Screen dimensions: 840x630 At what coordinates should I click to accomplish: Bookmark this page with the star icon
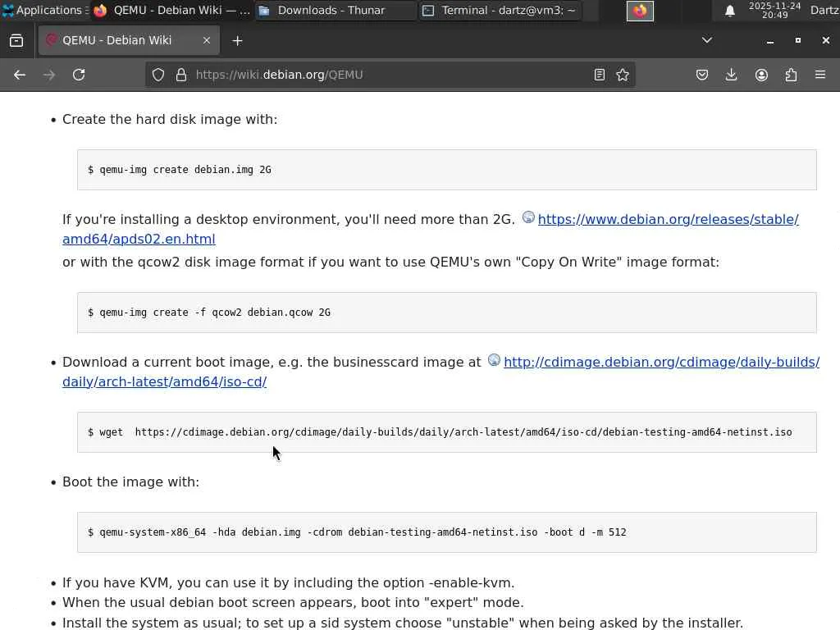[x=623, y=75]
